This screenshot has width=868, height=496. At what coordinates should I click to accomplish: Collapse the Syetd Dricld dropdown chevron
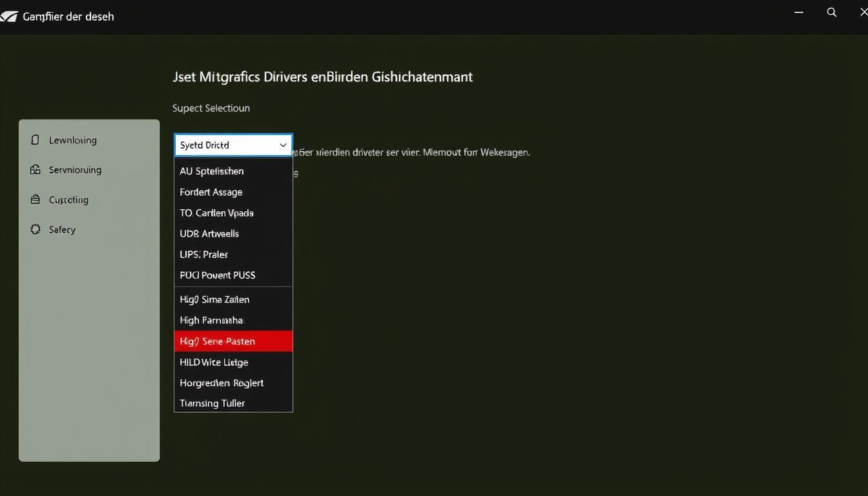(283, 145)
